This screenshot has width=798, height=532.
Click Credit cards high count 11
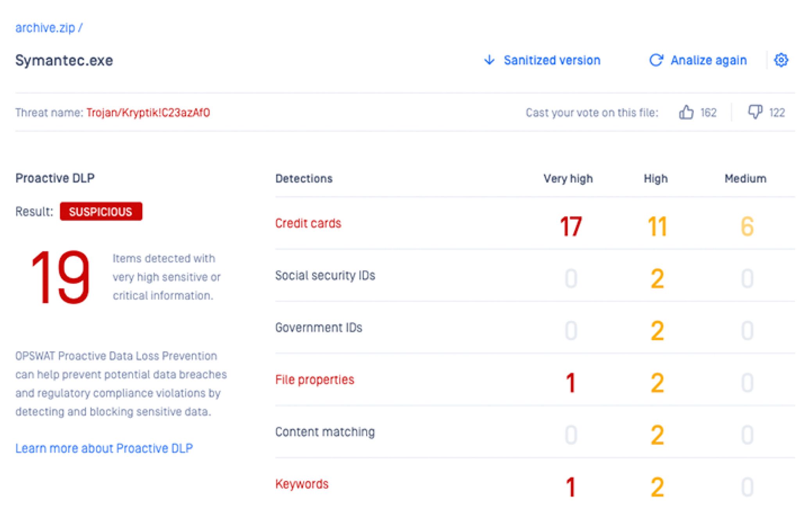(x=657, y=226)
